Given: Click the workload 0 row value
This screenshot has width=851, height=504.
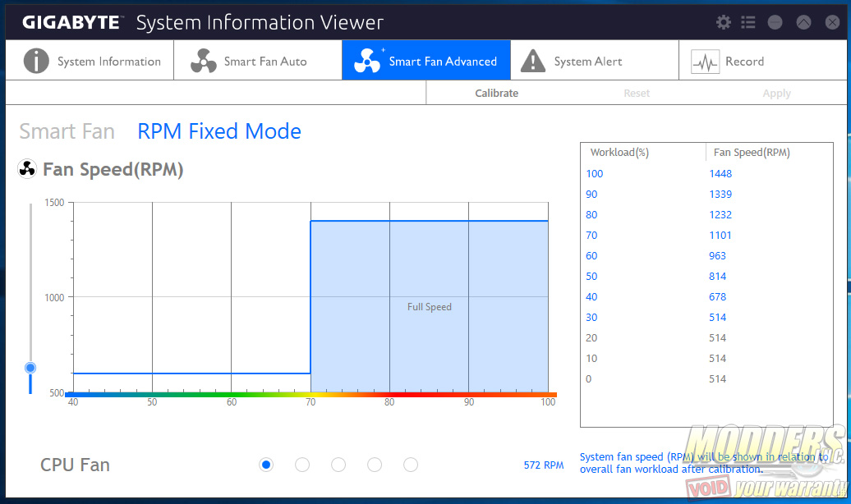Looking at the screenshot, I should pyautogui.click(x=588, y=378).
